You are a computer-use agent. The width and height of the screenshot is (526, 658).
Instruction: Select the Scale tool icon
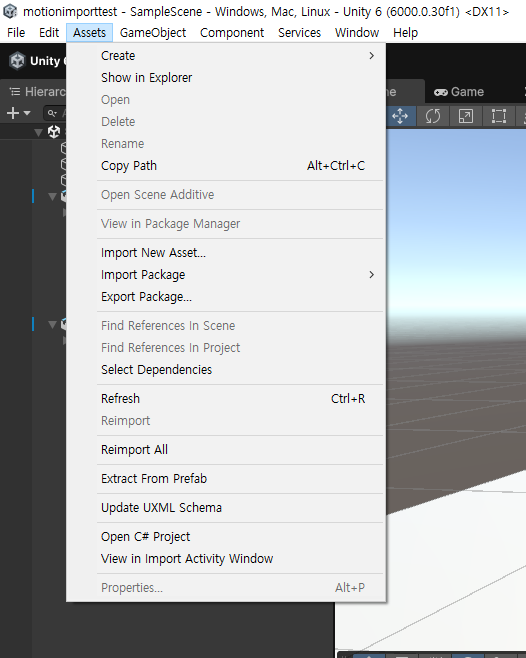(466, 116)
